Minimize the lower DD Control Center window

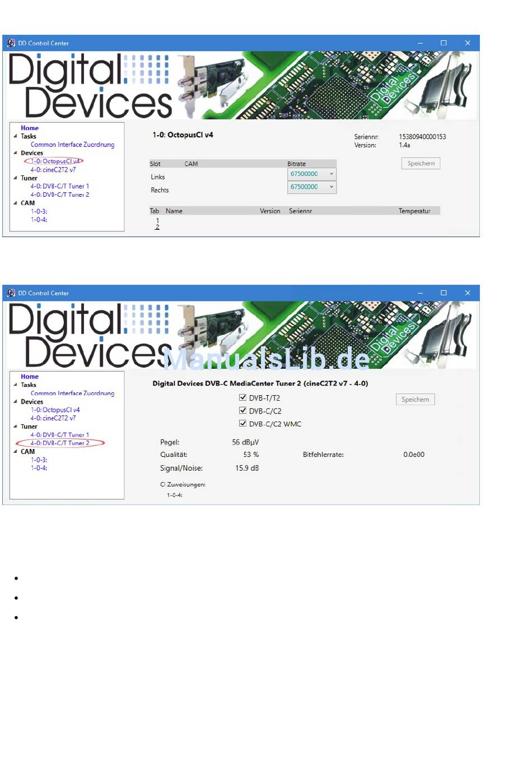coord(420,293)
